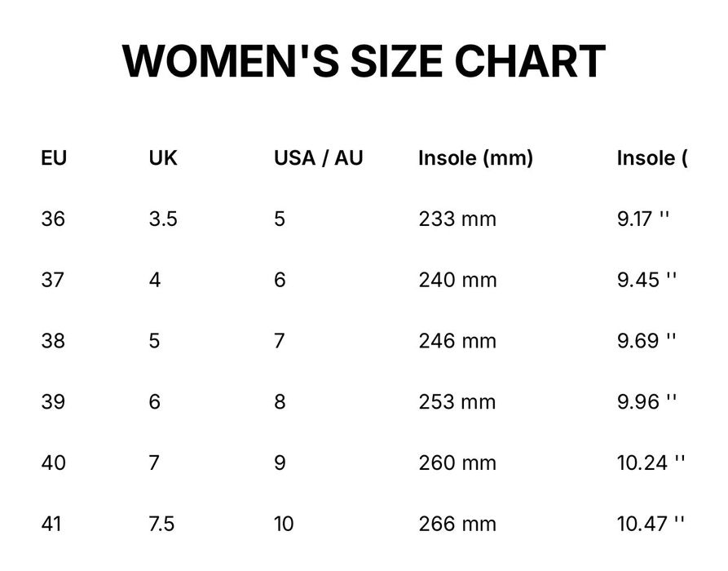Click the 240 mm insole measurement
Screen dimensions: 728x571
(457, 281)
